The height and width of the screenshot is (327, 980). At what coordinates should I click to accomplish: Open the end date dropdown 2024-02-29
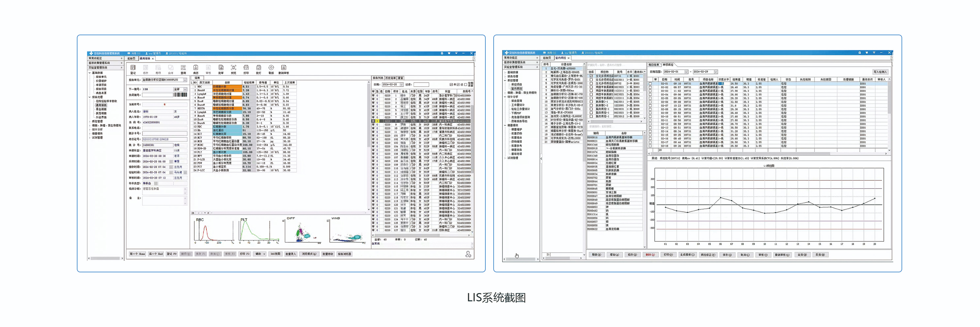click(x=715, y=72)
